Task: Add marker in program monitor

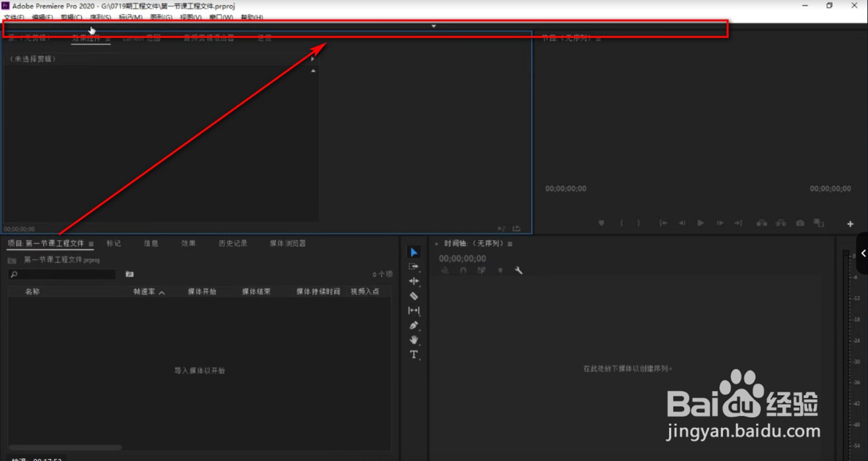Action: tap(601, 223)
